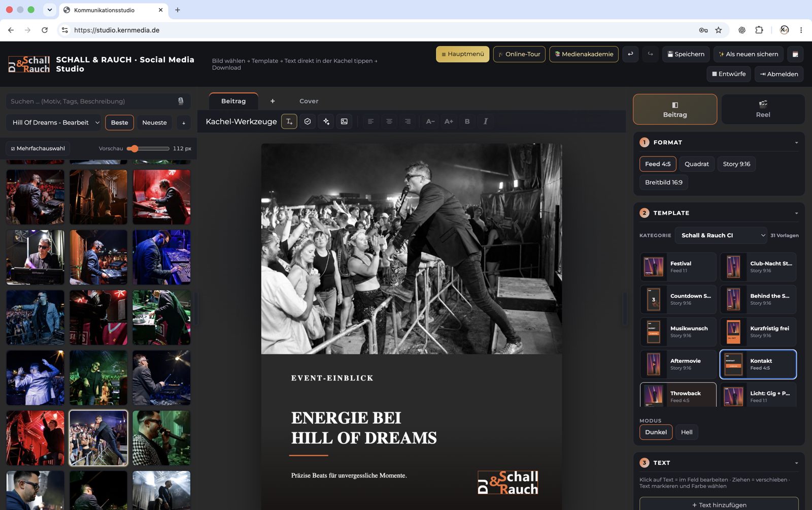Open browser extensions puzzle icon
The image size is (812, 510).
coord(759,30)
